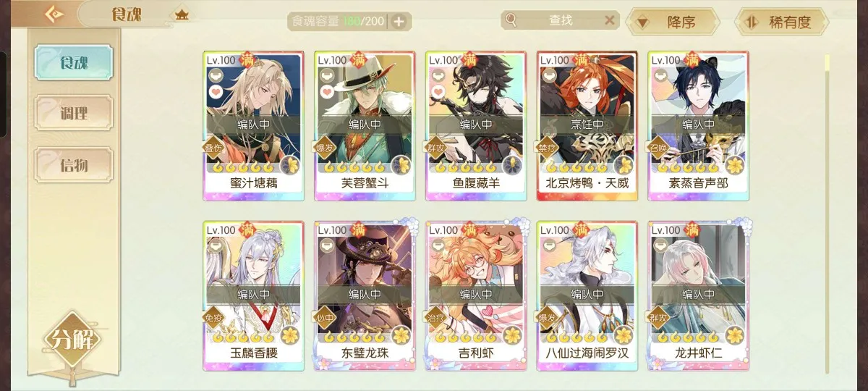Select the 东璧龙珠 card
This screenshot has height=391, width=868.
coord(364,296)
